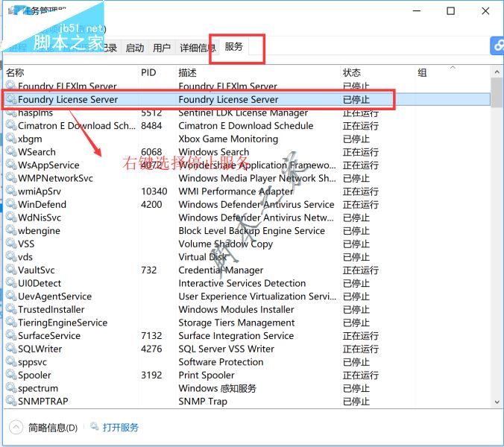The height and width of the screenshot is (447, 504).
Task: Click the Volume Shadow Copy description
Action: 226,244
